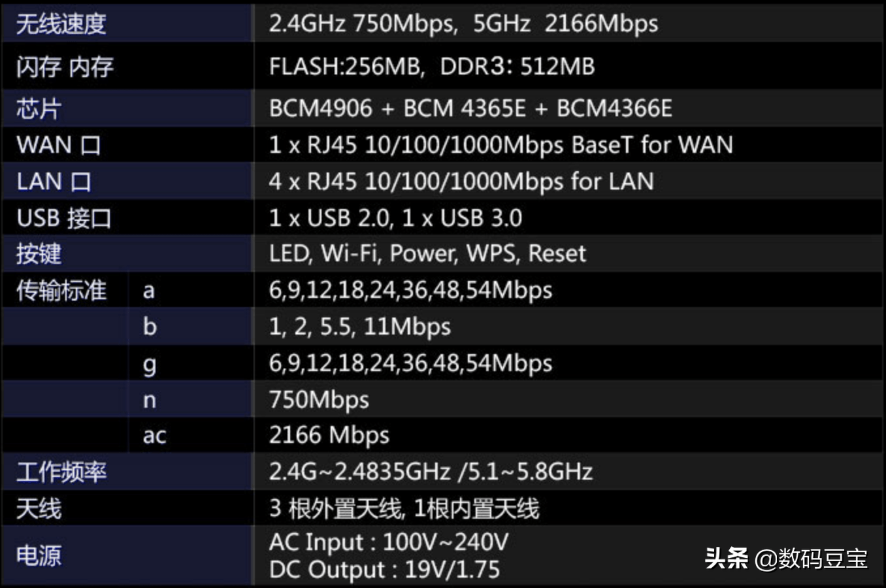Select the 2.4G~2.4835GHz /5.1~5.8GHz frequency text
This screenshot has height=588, width=886.
[431, 472]
